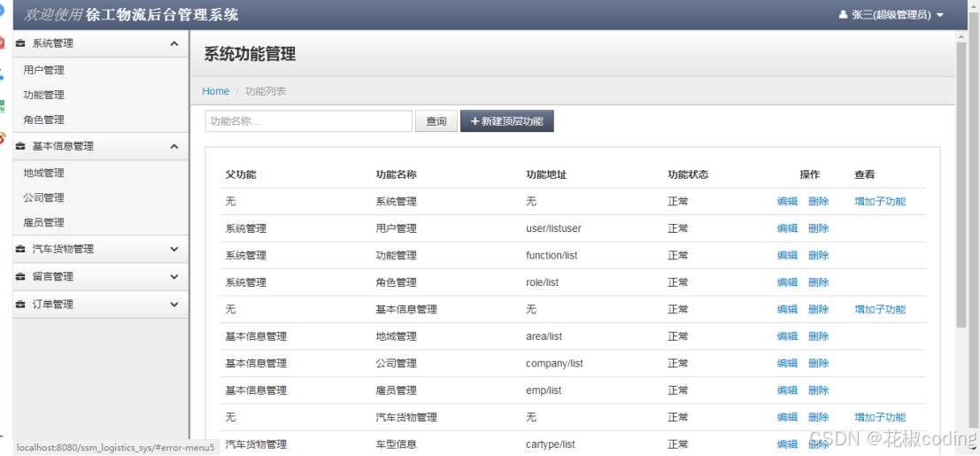Delete the 基本信息管理 top-level row

pyautogui.click(x=819, y=309)
